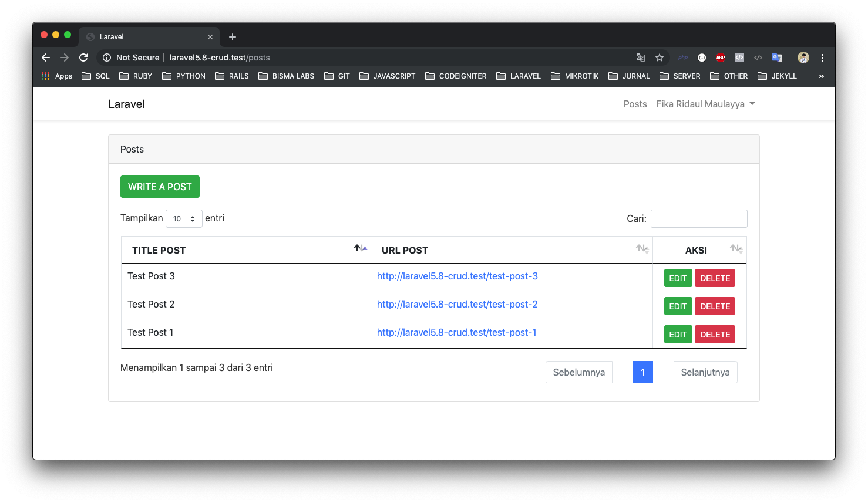Select the Laravel browser tab

[149, 37]
